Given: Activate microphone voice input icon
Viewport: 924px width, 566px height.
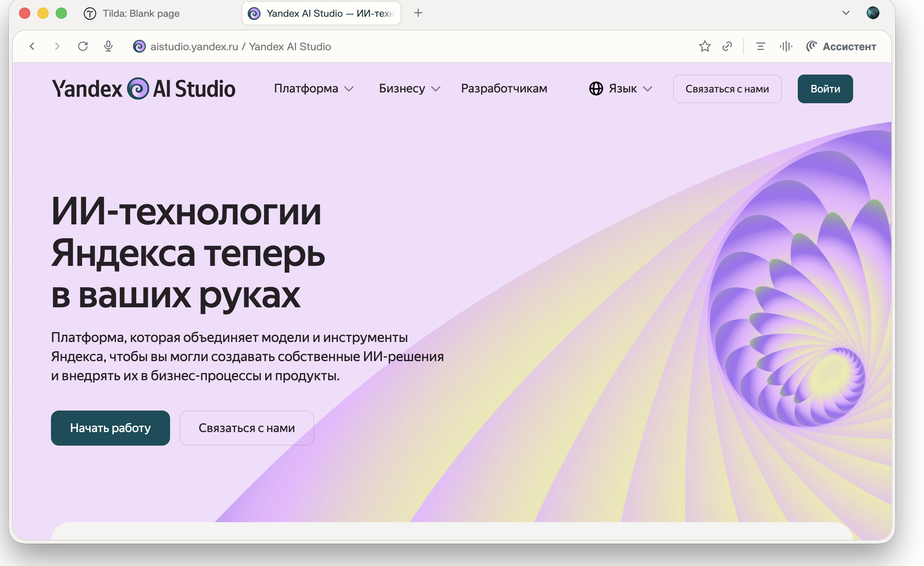Looking at the screenshot, I should point(108,47).
